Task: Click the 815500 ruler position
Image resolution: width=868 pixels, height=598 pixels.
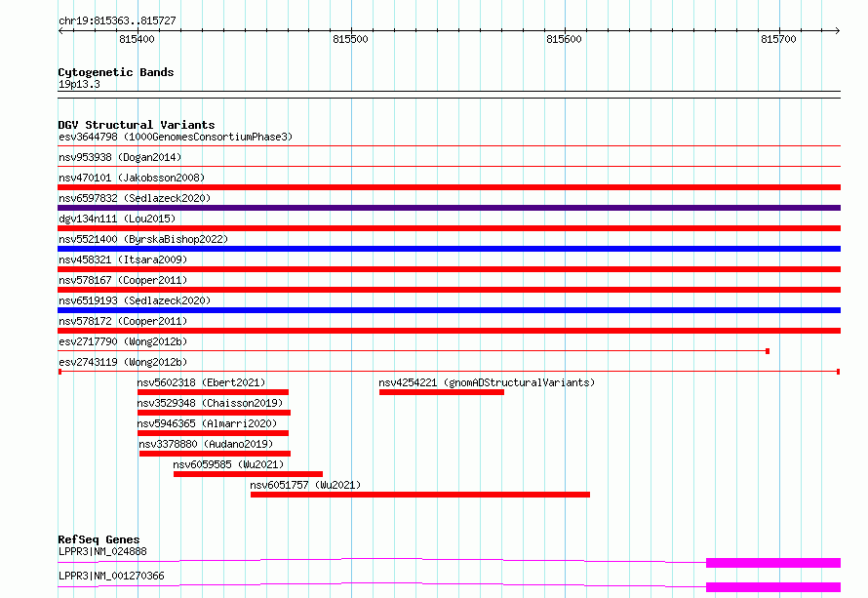Action: click(350, 39)
